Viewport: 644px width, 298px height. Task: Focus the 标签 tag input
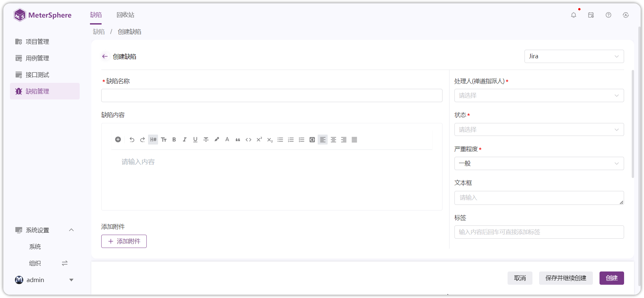pos(539,232)
